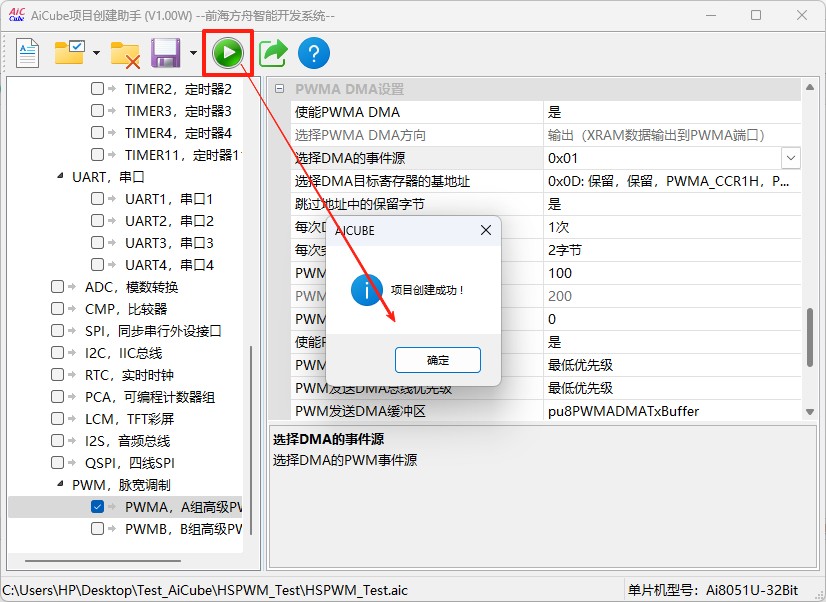Click the property grid scroll down arrow
The height and width of the screenshot is (602, 826).
pyautogui.click(x=810, y=412)
